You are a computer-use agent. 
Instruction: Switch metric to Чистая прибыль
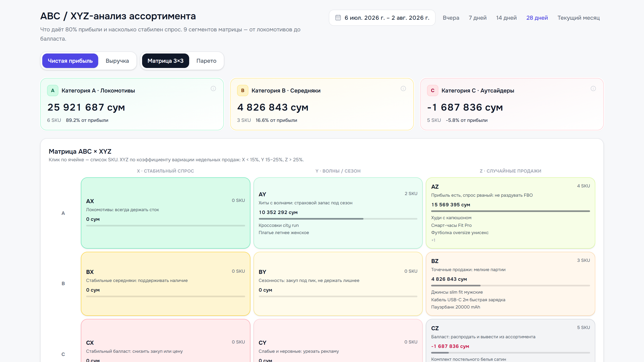point(70,61)
